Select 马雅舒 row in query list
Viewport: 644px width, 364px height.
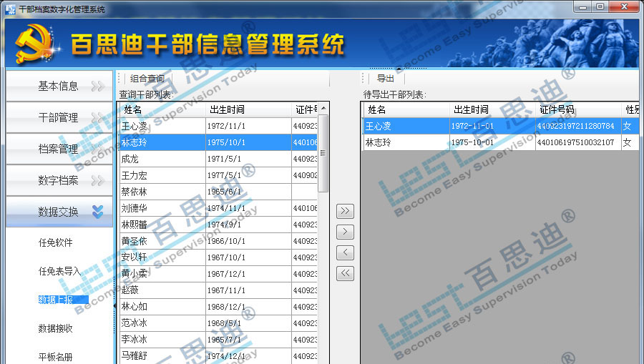coord(218,356)
